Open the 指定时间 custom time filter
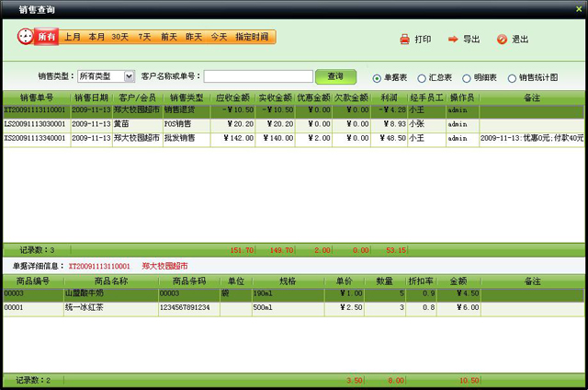 252,37
